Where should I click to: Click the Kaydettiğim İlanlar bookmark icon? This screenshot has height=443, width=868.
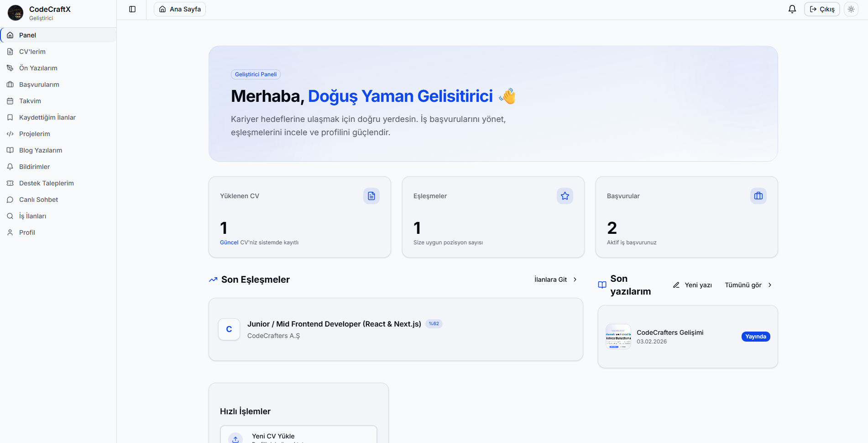(10, 117)
